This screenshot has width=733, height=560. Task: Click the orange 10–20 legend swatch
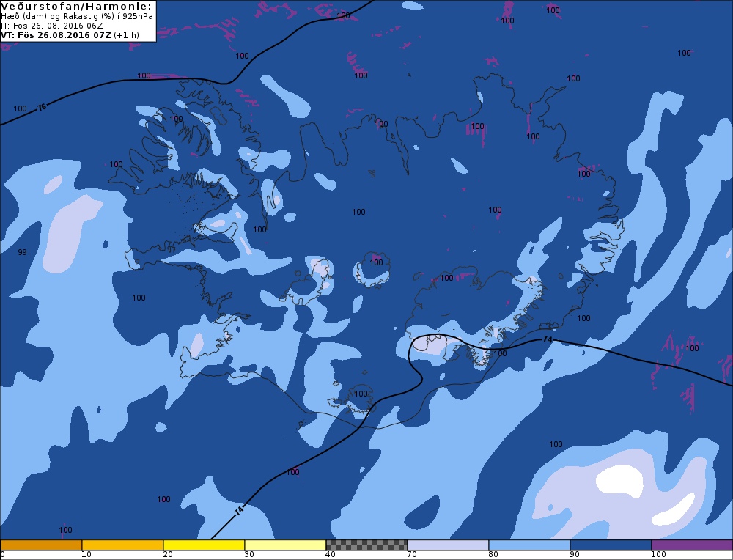point(122,545)
